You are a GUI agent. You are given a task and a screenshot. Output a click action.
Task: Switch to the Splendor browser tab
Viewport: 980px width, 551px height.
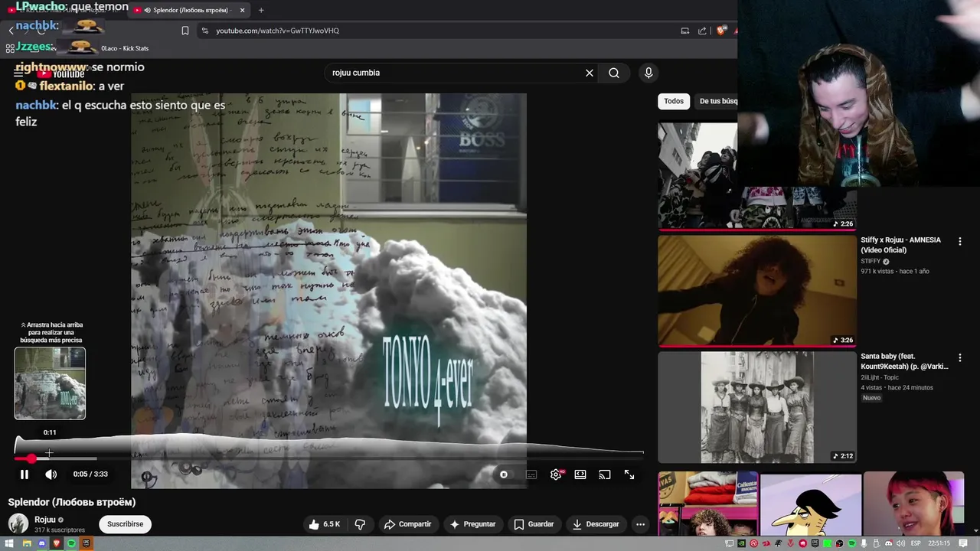[x=190, y=10]
